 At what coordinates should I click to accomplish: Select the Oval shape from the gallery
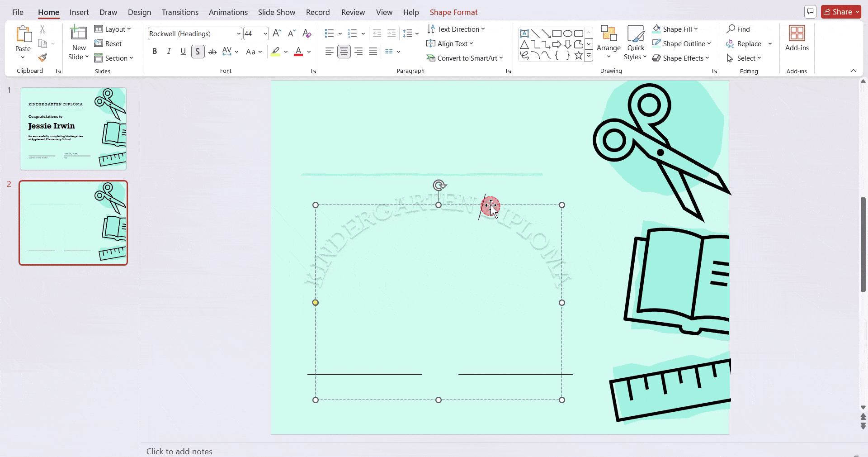coord(568,33)
